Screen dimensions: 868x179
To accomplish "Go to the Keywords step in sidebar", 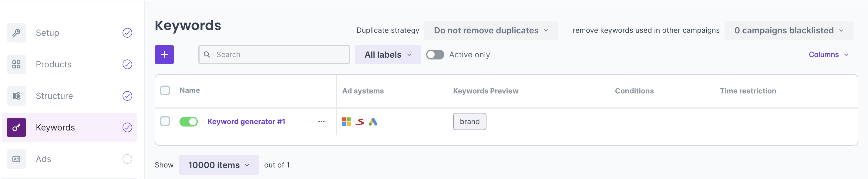I will point(55,127).
